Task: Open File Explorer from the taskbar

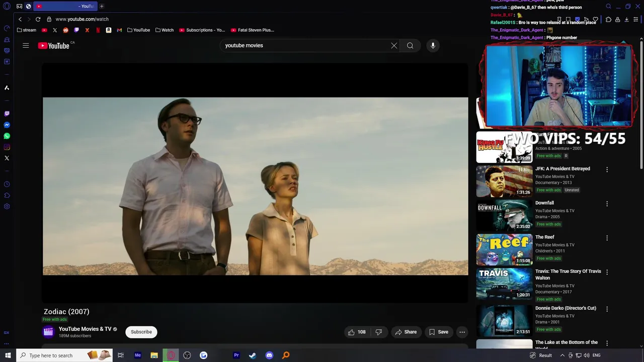Action: 154,355
